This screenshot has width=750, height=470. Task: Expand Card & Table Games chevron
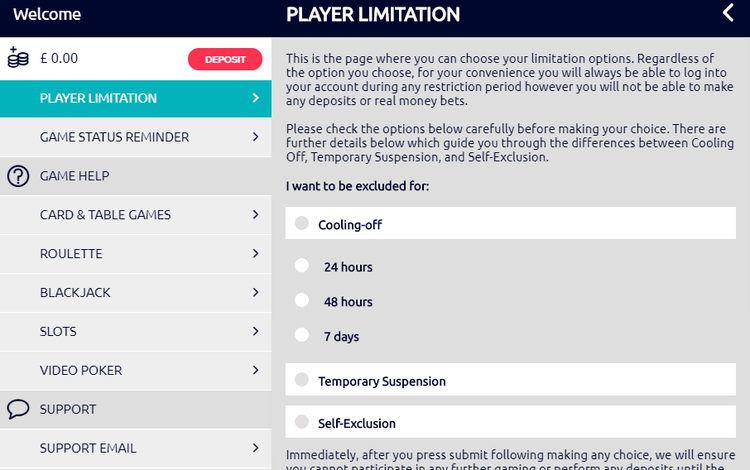(256, 215)
